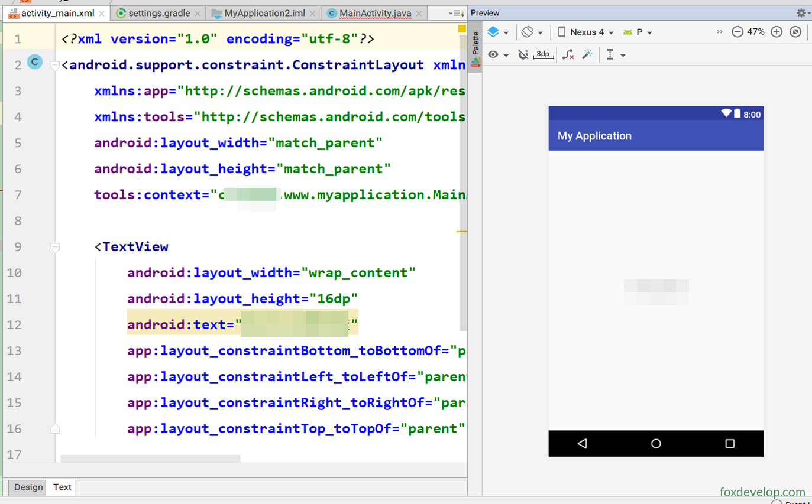
Task: Open the orientation rotate dropdown in Preview
Action: click(532, 32)
